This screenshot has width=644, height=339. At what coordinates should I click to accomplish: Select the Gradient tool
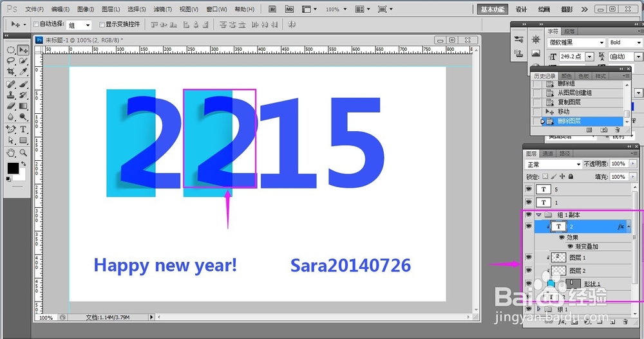pyautogui.click(x=23, y=106)
